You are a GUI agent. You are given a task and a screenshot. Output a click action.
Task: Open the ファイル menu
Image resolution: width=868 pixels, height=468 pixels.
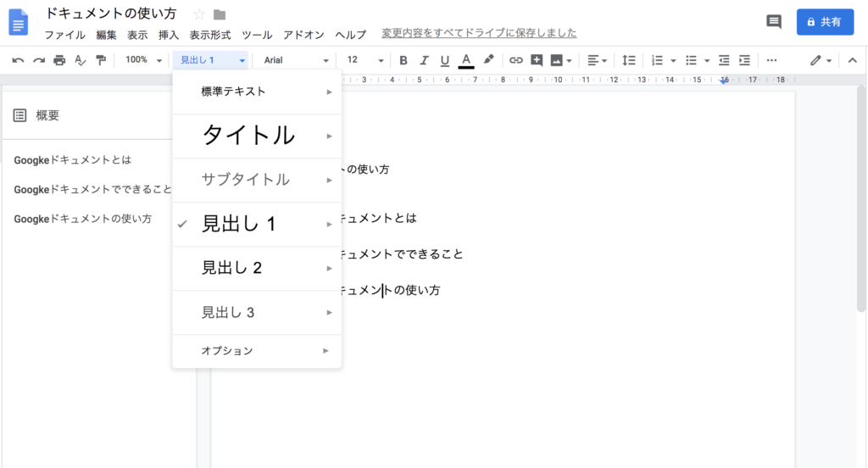(x=64, y=35)
